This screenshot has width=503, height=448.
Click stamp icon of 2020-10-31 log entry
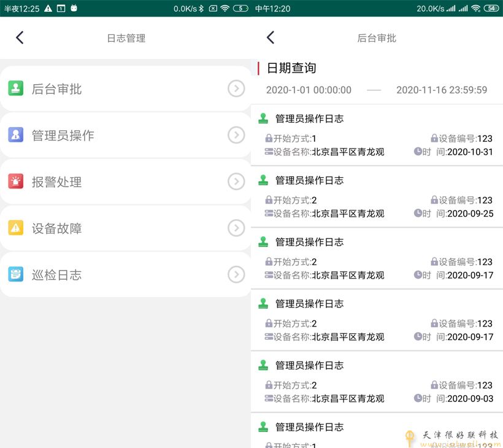coord(264,118)
